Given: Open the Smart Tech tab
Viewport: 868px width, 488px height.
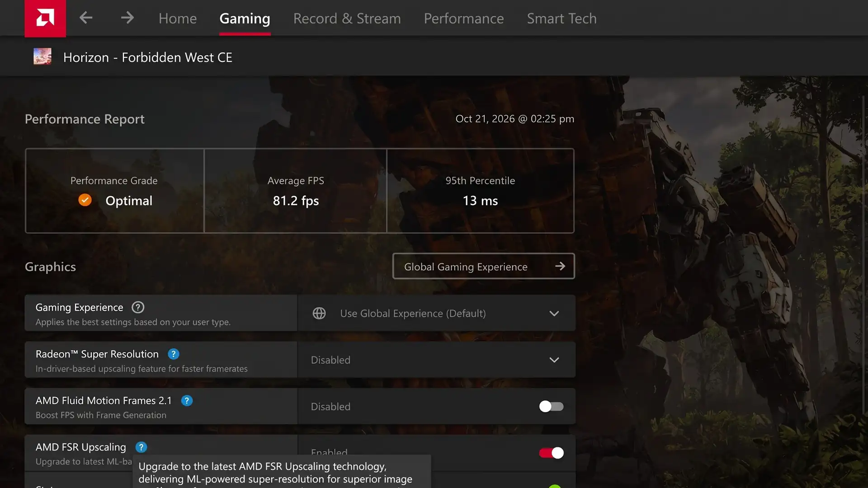Looking at the screenshot, I should [561, 19].
